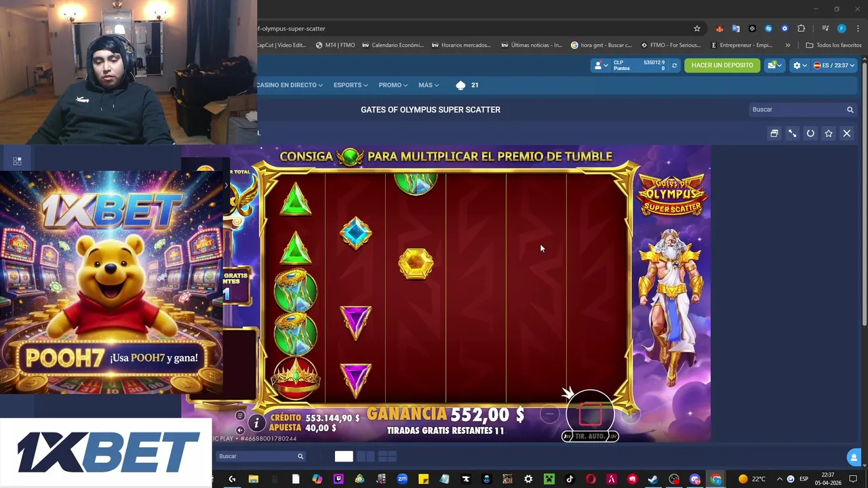Close the game with the X icon
This screenshot has width=868, height=488.
tap(847, 134)
